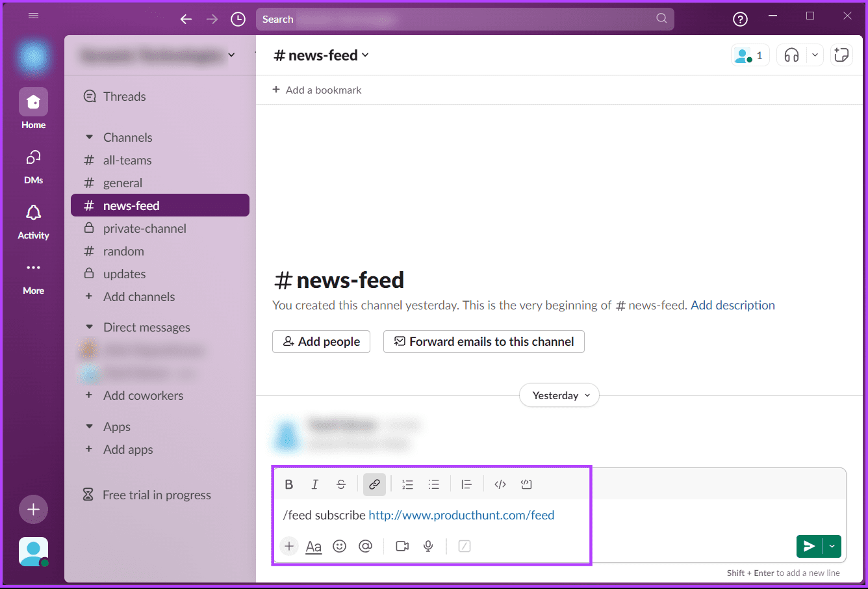
Task: Expand the Yesterday date dropdown
Action: click(x=559, y=395)
